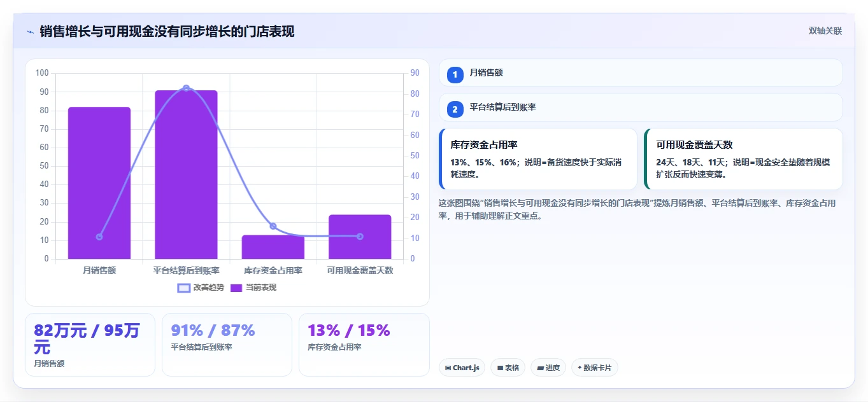Click the 82万元 / 95万元 stat card
The height and width of the screenshot is (402, 868).
tap(90, 345)
